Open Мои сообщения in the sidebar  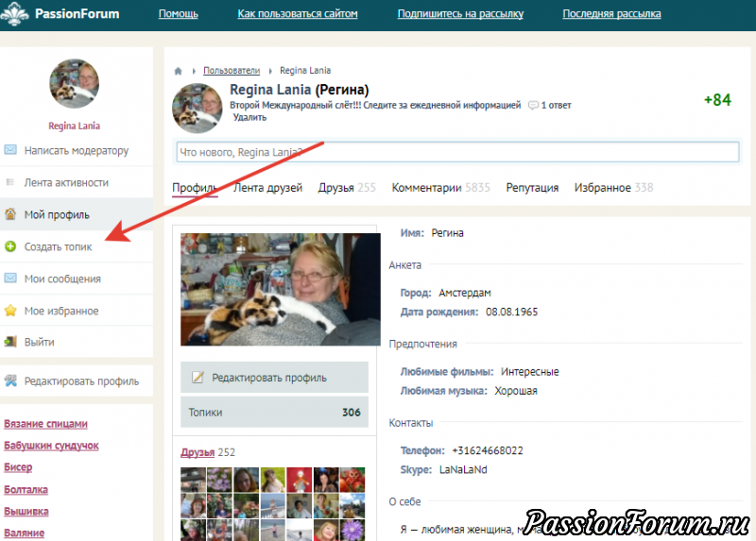(62, 279)
